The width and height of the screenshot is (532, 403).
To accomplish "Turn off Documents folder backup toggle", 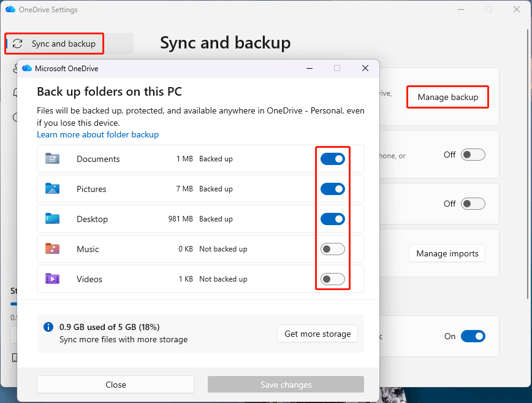I will [332, 159].
